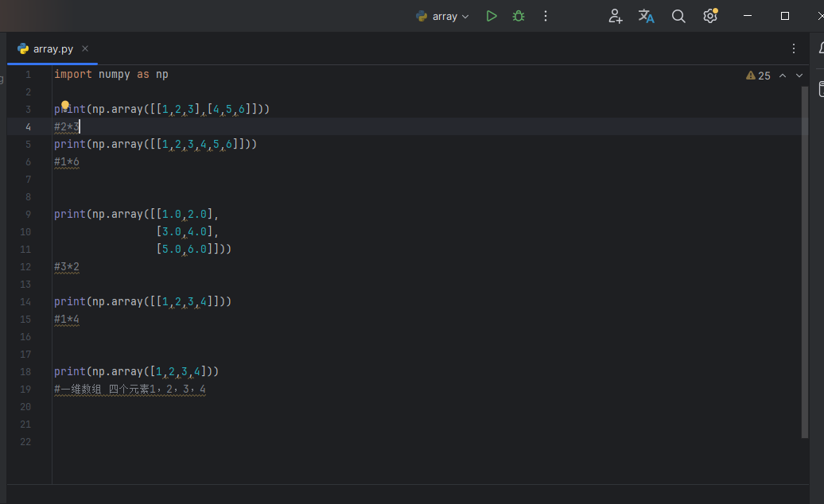824x504 pixels.
Task: Open the run configuration dropdown labeled array
Action: 442,16
